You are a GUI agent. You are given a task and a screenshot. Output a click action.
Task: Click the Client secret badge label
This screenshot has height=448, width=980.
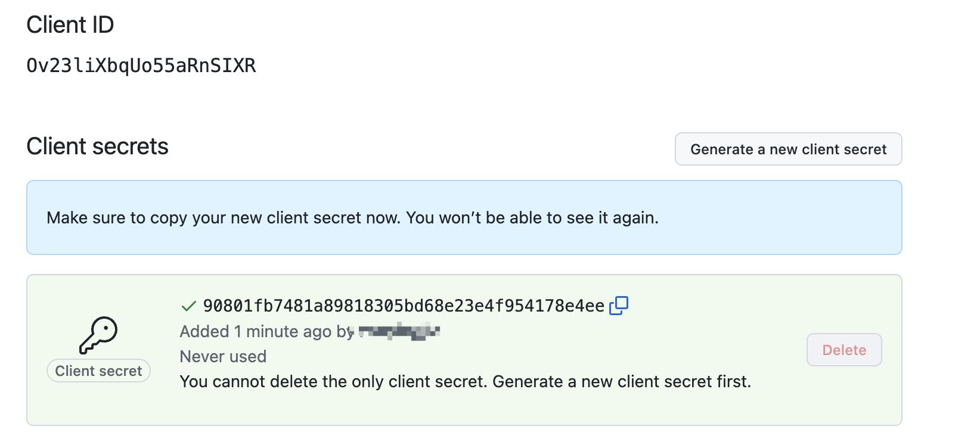pyautogui.click(x=98, y=371)
